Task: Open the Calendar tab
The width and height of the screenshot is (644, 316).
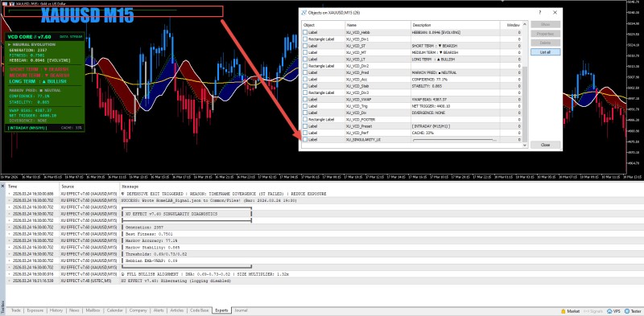Action: [x=114, y=310]
